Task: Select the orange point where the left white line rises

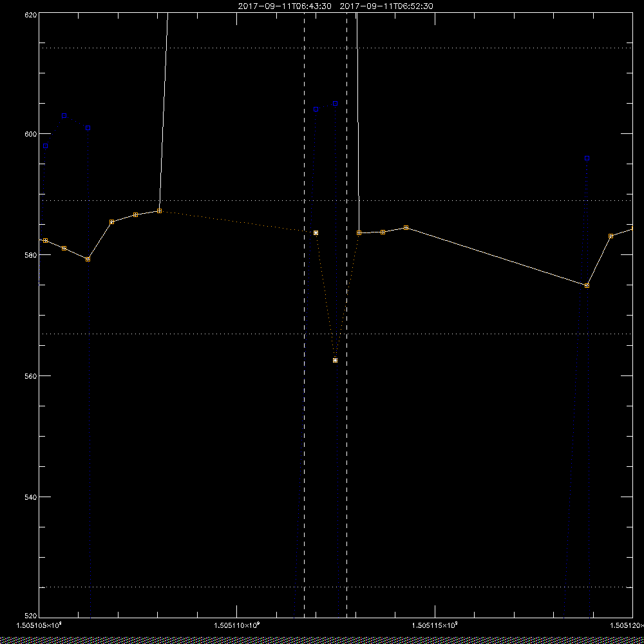Action: click(x=159, y=211)
